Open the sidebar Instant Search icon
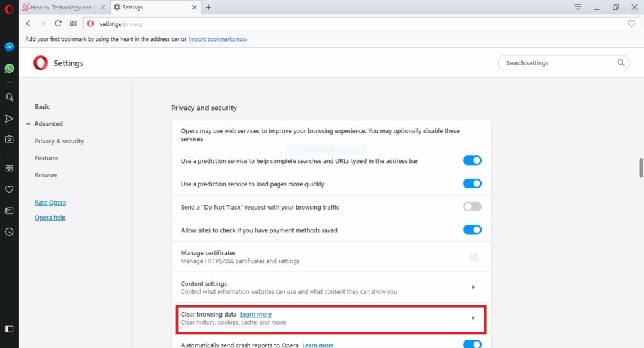Screen dimensions: 644x348 click(x=9, y=98)
